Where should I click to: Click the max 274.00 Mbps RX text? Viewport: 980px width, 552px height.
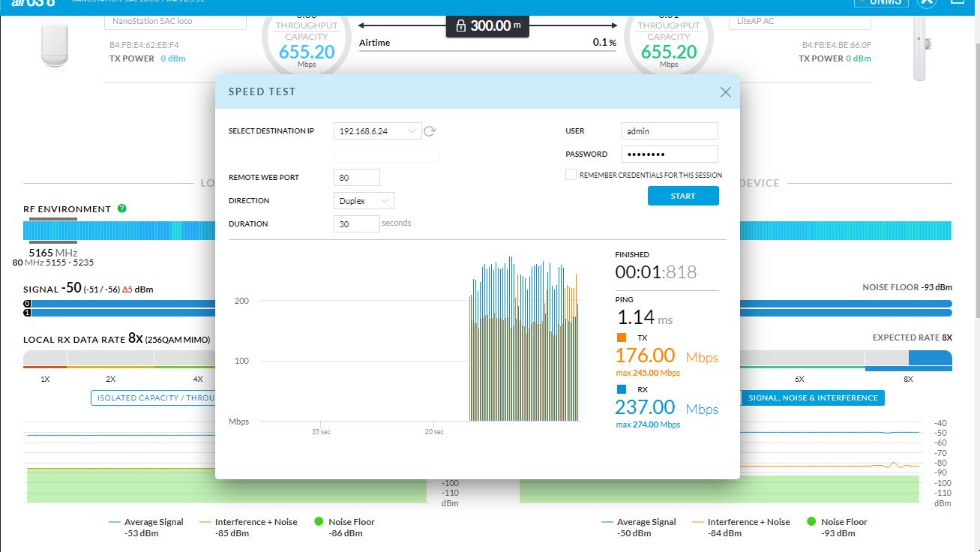tap(648, 424)
